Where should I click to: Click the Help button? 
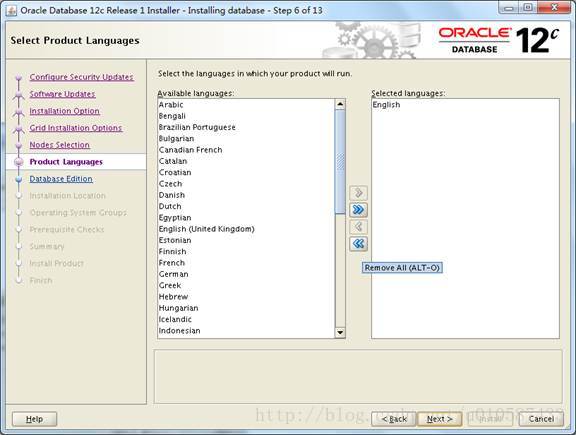point(35,419)
